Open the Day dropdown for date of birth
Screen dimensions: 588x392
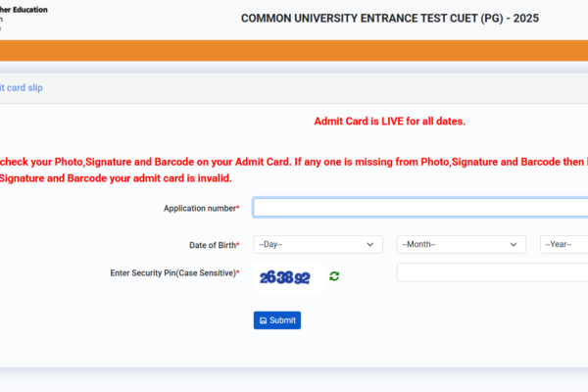(318, 245)
